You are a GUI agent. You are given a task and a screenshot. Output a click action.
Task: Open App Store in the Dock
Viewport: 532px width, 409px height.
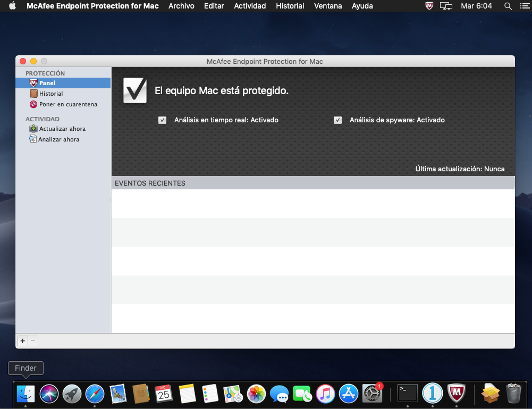tap(349, 394)
